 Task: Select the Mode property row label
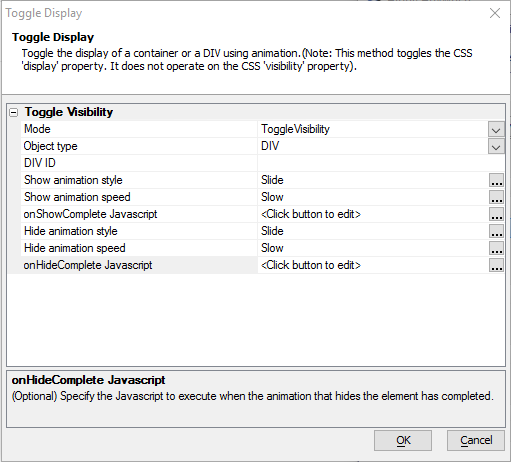(x=37, y=129)
